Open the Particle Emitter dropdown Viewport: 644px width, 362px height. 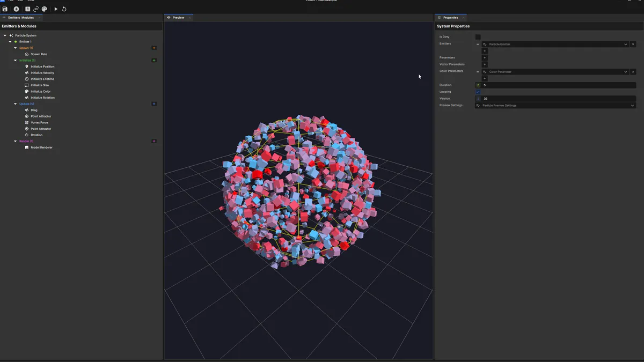[555, 44]
